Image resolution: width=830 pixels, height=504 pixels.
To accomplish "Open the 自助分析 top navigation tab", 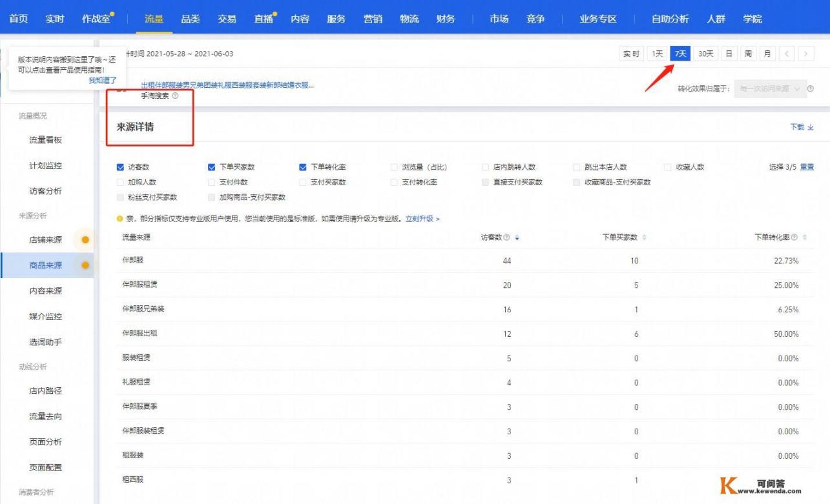I will click(x=670, y=19).
